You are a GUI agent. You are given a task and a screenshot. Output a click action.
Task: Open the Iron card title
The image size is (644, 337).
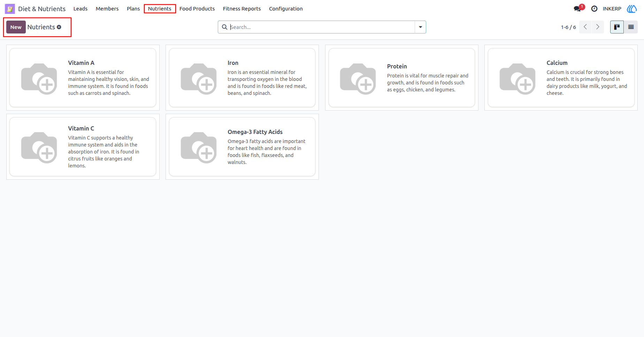[x=233, y=63]
